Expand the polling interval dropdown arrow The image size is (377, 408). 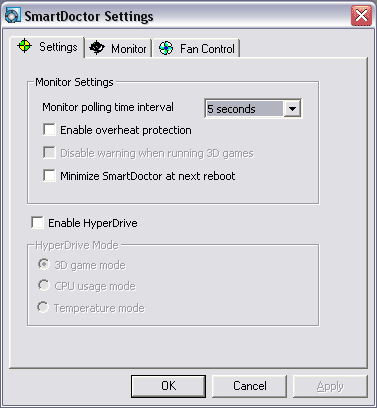coord(292,109)
